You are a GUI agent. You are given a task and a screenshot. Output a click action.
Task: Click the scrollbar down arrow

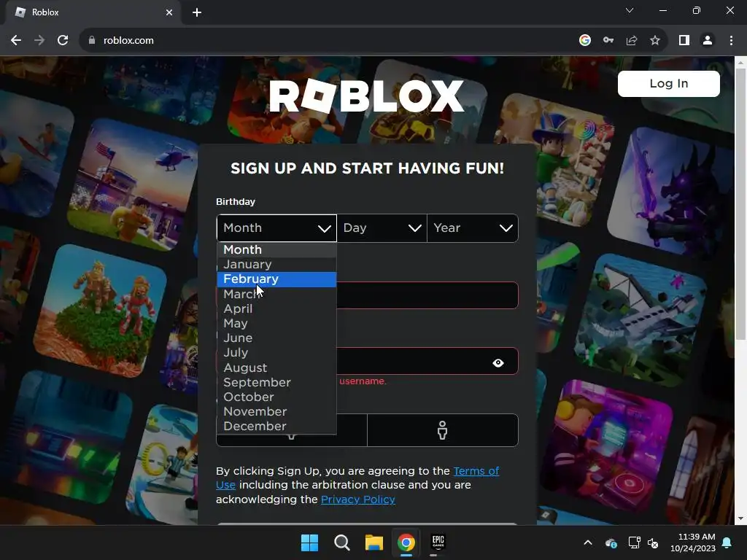coord(740,519)
